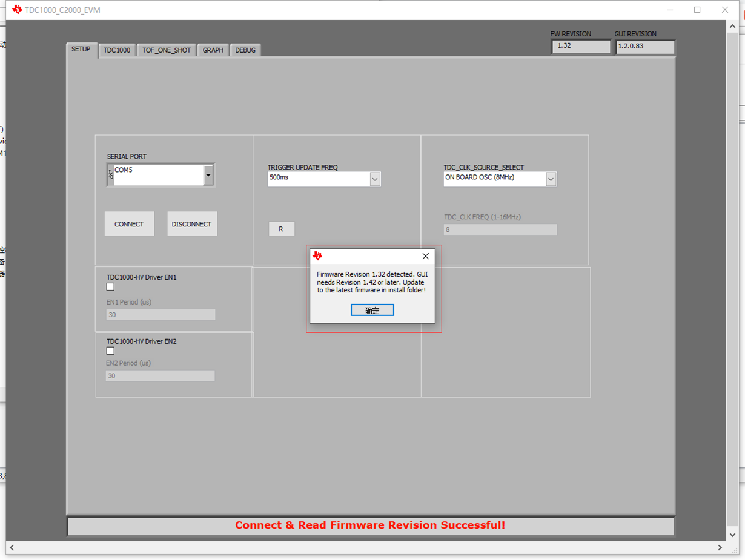Viewport: 745px width, 560px height.
Task: Click the R button under trigger frequency
Action: [281, 229]
